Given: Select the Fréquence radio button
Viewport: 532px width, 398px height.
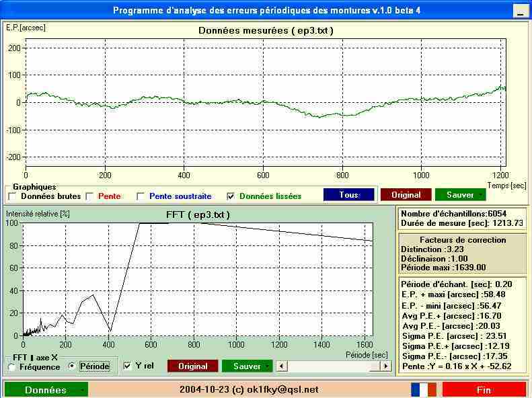Looking at the screenshot, I should [12, 367].
